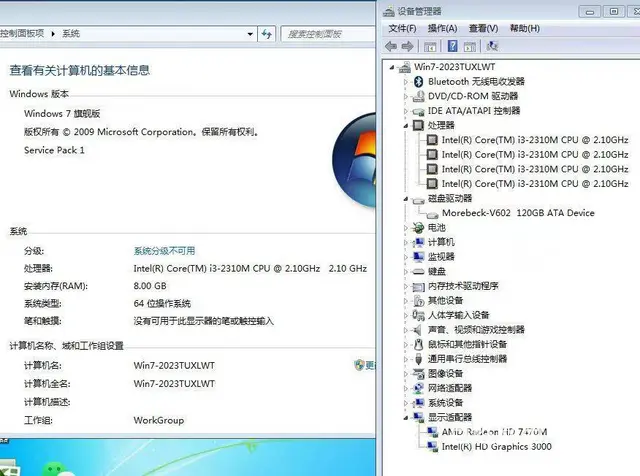The width and height of the screenshot is (640, 476).
Task: Click 控制面板项 in the breadcrumb path
Action: click(22, 33)
